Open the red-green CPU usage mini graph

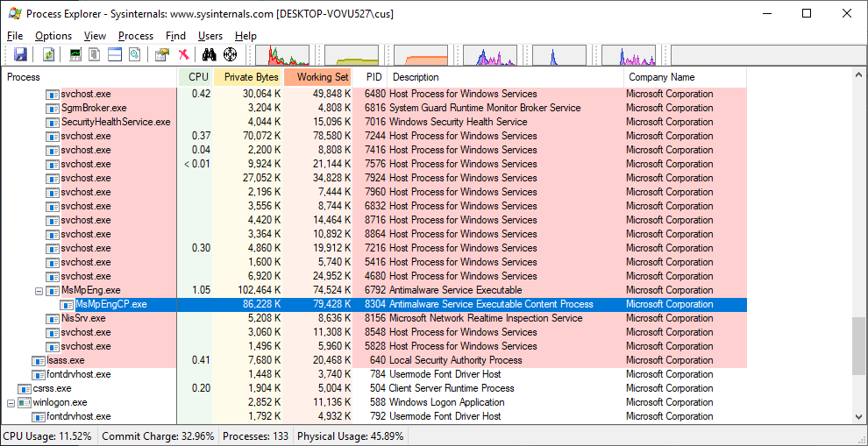click(x=282, y=55)
